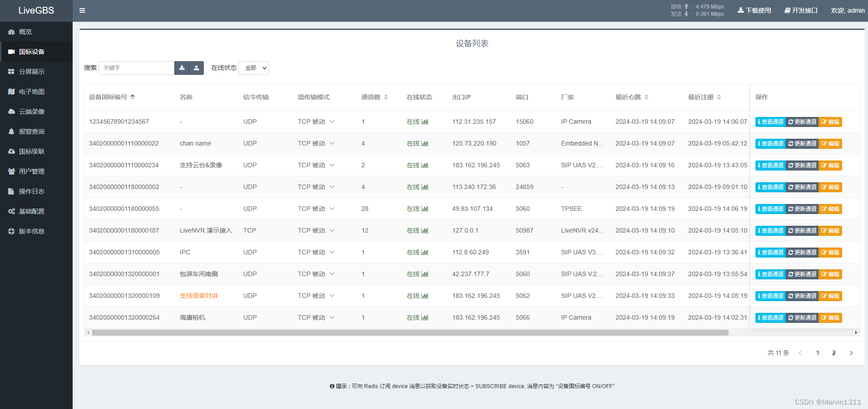Click the next page arrow

(851, 353)
